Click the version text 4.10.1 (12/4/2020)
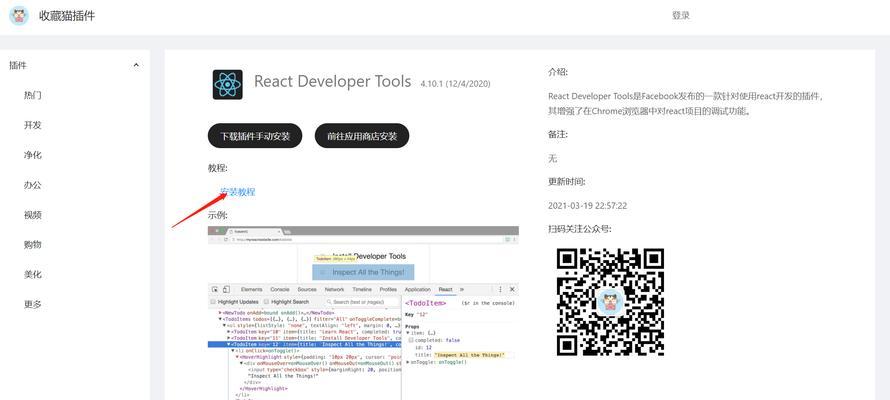 tap(455, 84)
